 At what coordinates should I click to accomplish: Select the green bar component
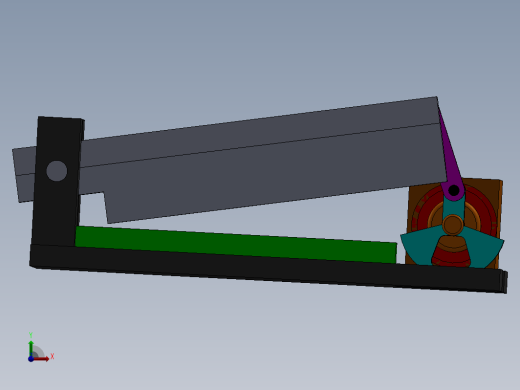(x=236, y=244)
